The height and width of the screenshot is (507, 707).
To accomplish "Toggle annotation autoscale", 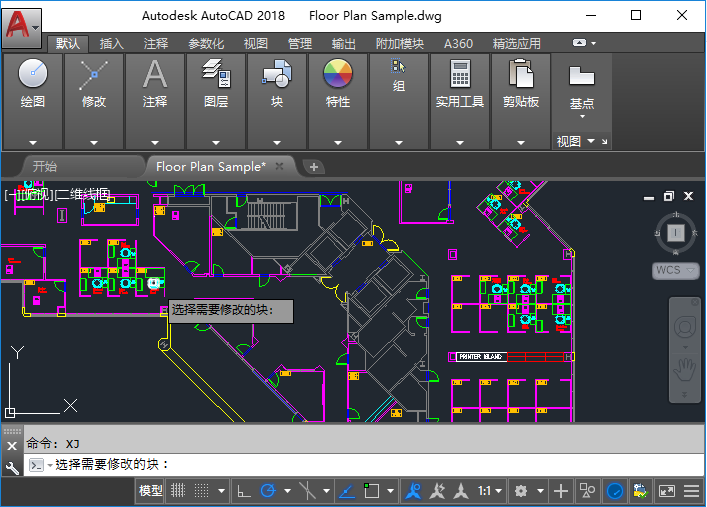I will [x=437, y=491].
